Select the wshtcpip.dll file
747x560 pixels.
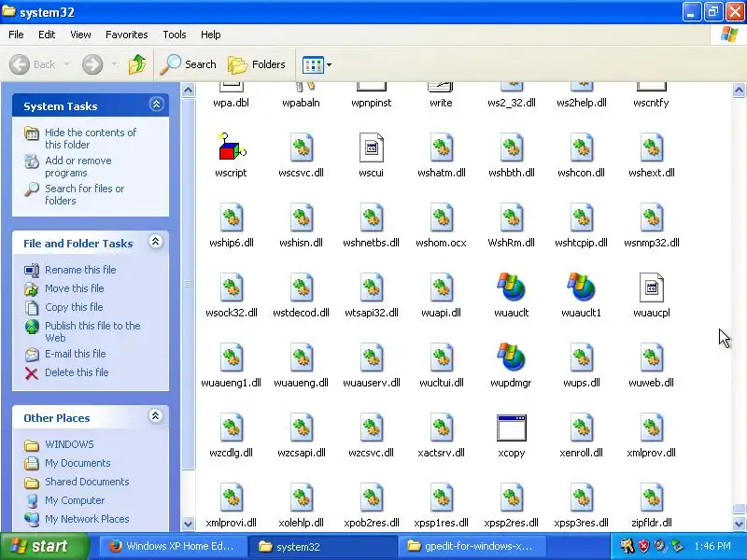581,217
